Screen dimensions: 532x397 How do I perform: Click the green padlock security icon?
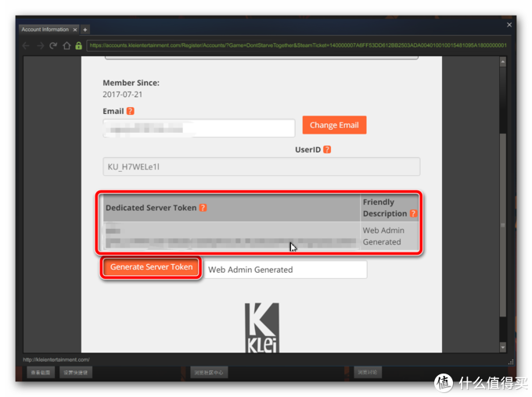click(x=79, y=45)
